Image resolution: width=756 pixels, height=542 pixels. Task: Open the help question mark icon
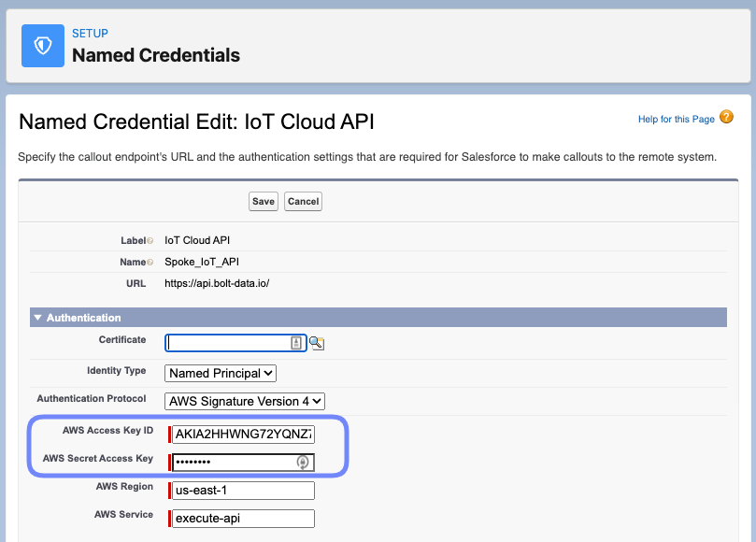[726, 117]
